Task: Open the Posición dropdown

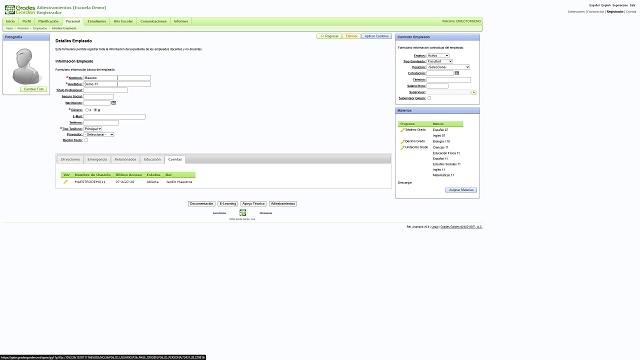Action: tap(448, 67)
